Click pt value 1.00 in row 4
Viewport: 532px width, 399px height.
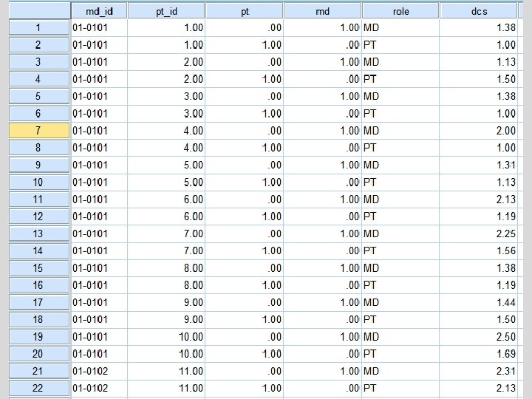click(245, 79)
